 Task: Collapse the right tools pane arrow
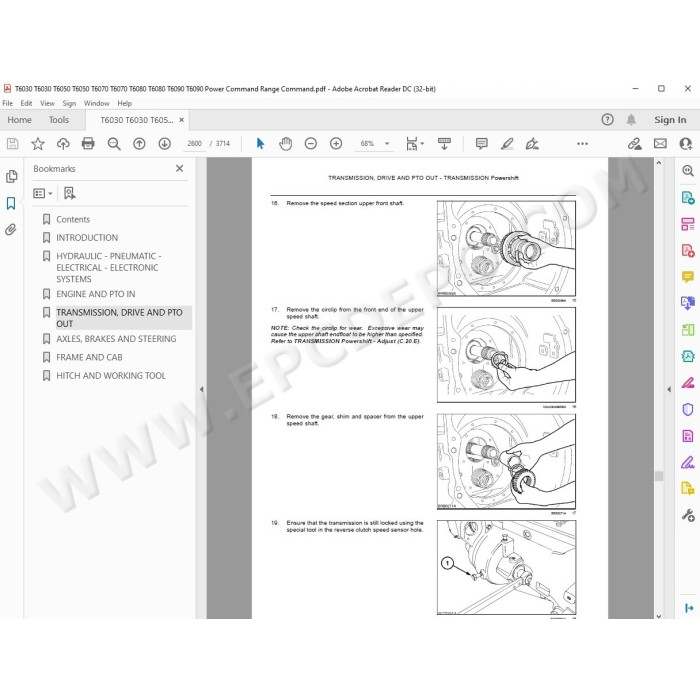coord(669,389)
